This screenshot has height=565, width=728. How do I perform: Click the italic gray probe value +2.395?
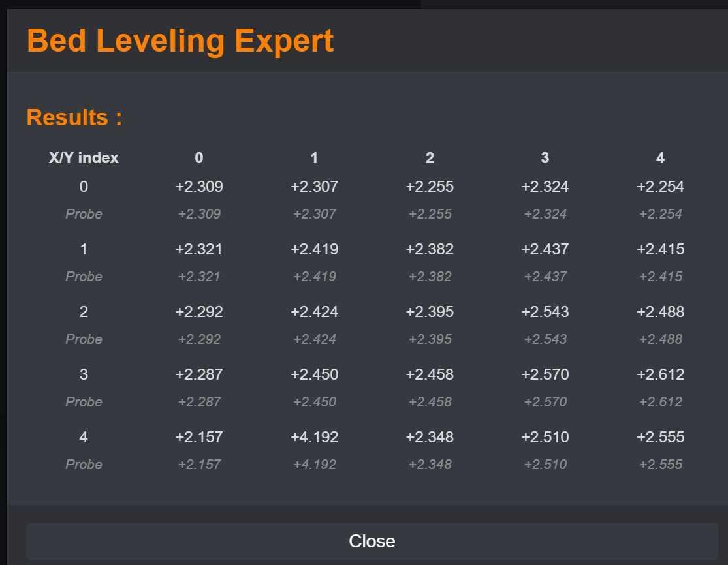click(430, 339)
